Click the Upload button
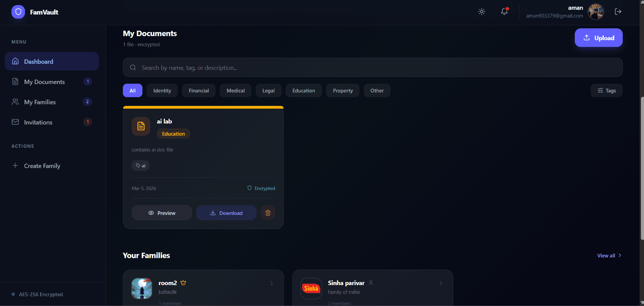Image resolution: width=644 pixels, height=306 pixels. [598, 38]
